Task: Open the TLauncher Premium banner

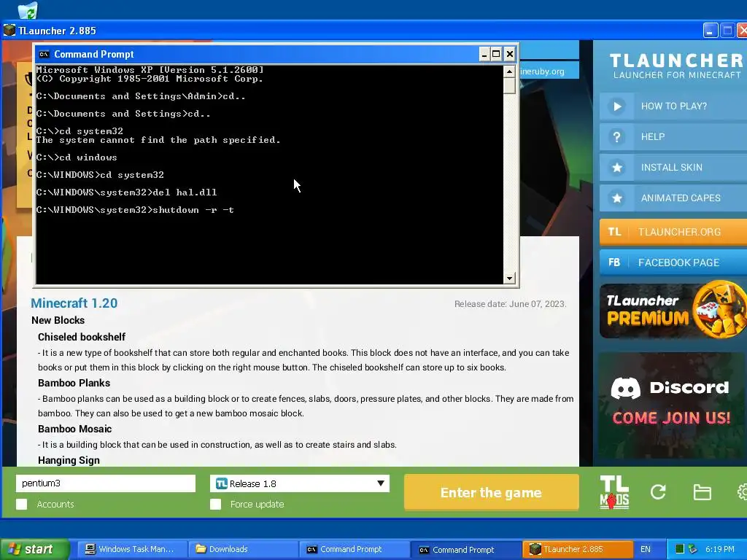Action: [x=673, y=311]
